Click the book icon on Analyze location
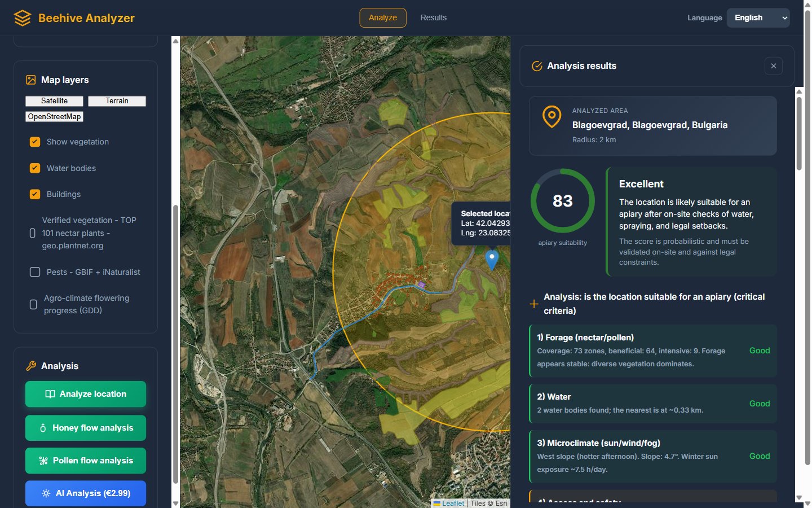 (50, 394)
